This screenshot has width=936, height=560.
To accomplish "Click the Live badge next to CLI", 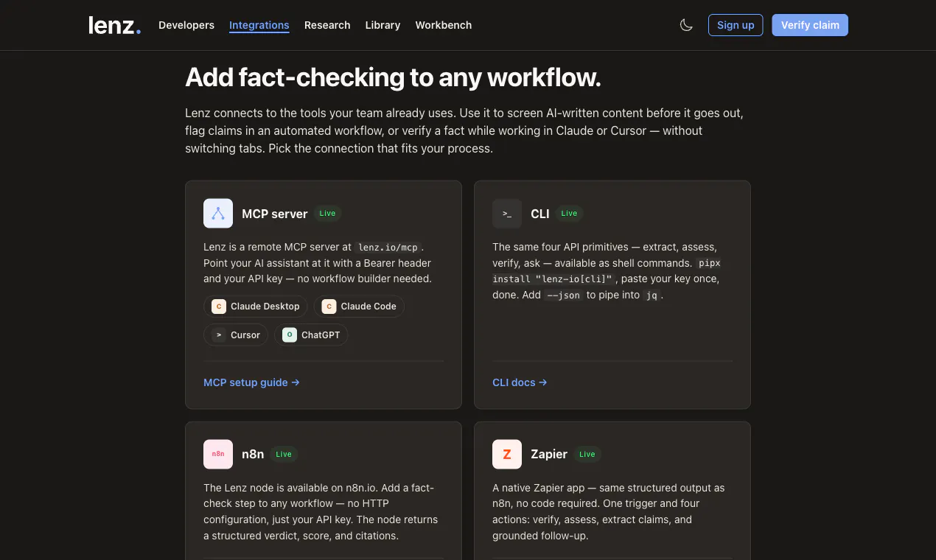I will click(x=569, y=214).
